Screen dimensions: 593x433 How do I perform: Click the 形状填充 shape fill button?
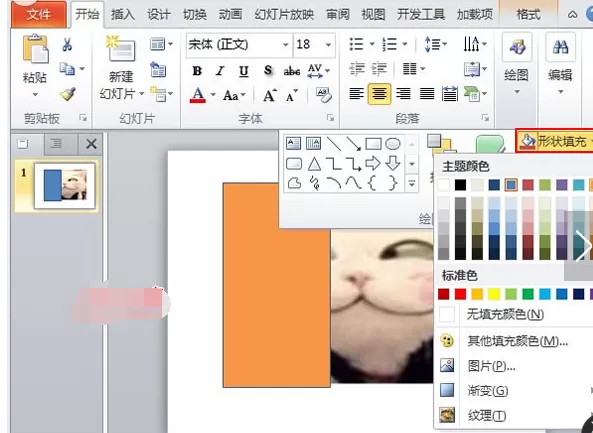554,141
